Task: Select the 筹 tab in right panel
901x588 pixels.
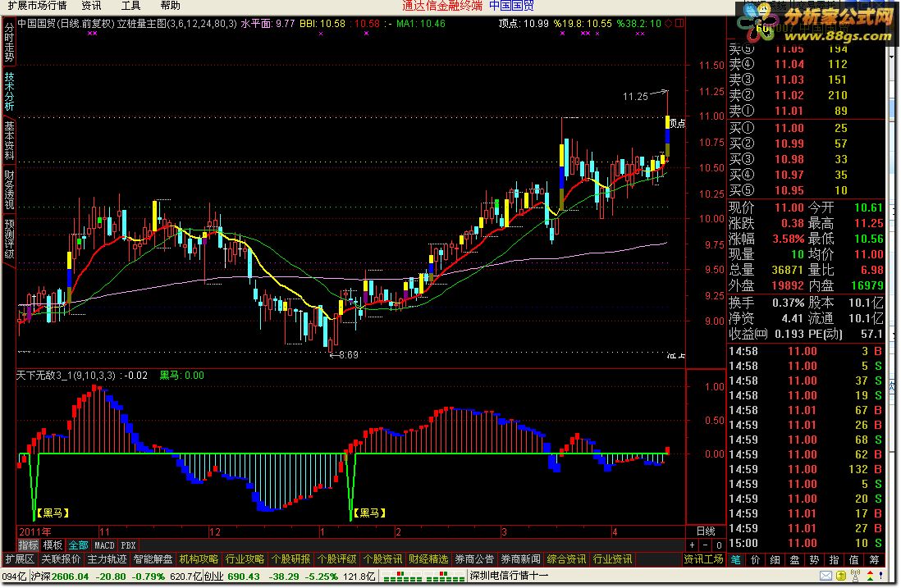Action: (x=874, y=560)
